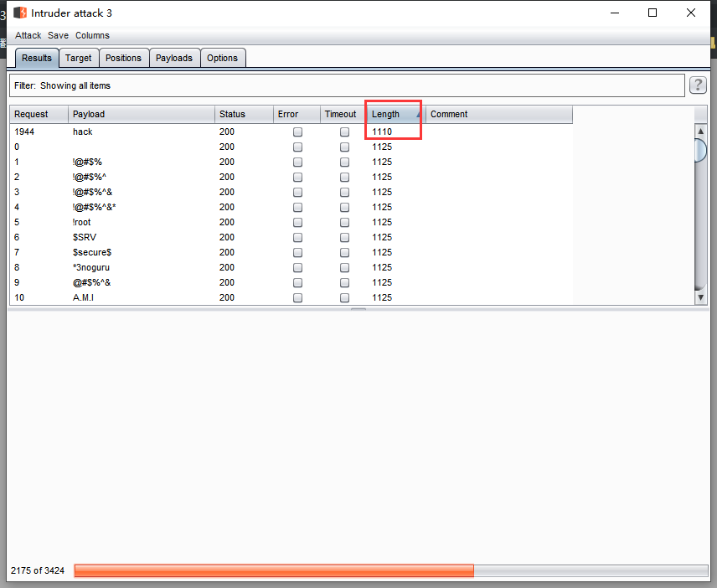717x588 pixels.
Task: Toggle Timeout checkbox in the hack row
Action: 344,132
